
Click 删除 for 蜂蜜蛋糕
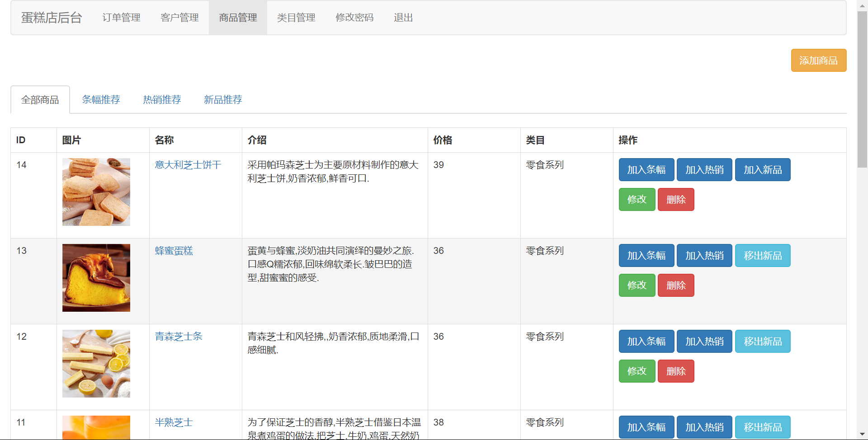click(676, 286)
